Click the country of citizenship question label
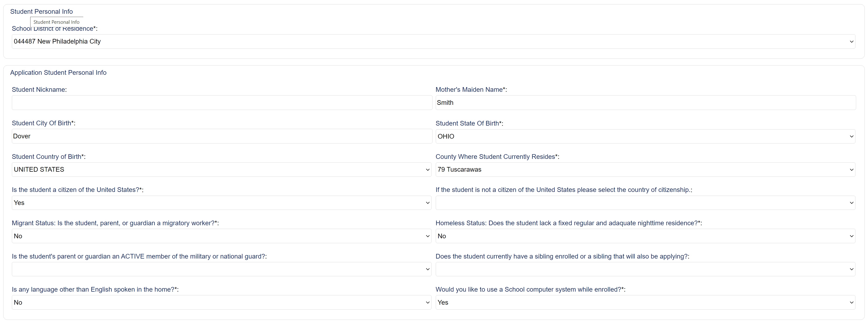868x324 pixels. pyautogui.click(x=564, y=190)
